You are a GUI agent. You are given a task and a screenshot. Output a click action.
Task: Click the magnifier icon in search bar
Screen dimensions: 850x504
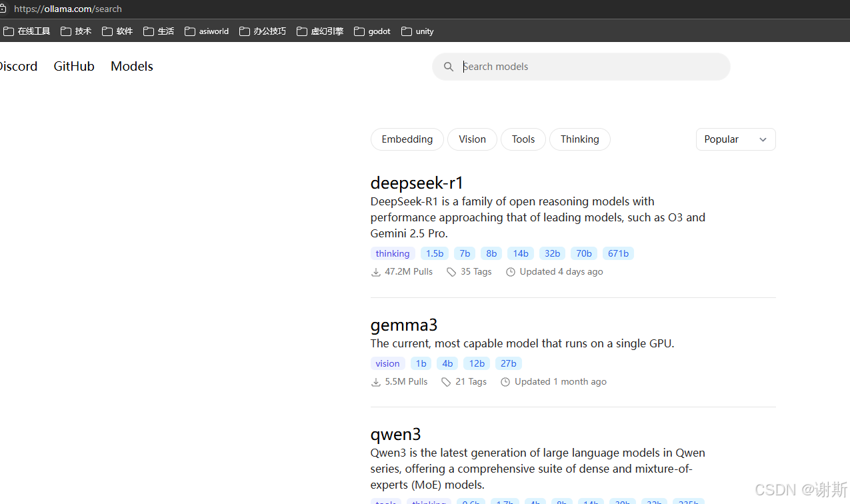[x=449, y=67]
